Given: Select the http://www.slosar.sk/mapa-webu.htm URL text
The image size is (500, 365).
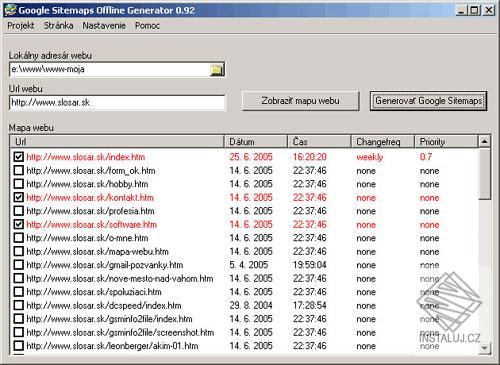Looking at the screenshot, I should [x=98, y=251].
